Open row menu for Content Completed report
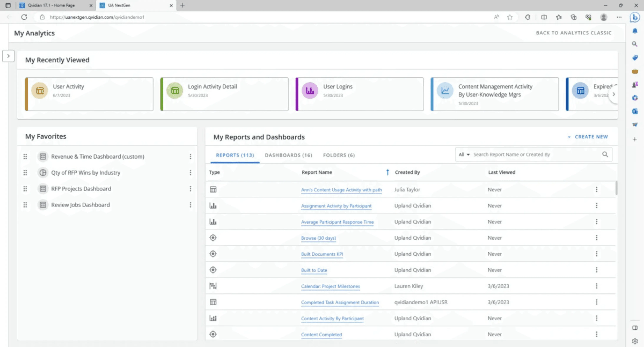 coord(597,334)
